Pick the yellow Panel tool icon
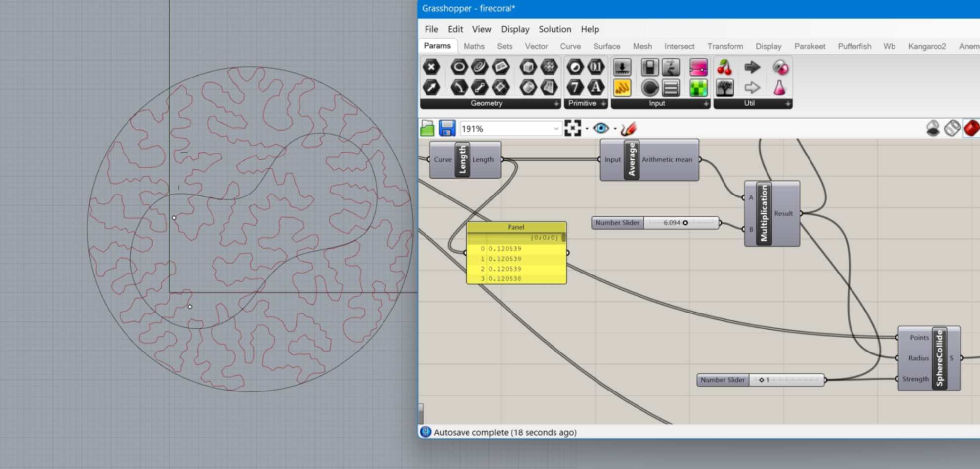Viewport: 980px width, 469px height. coord(622,88)
